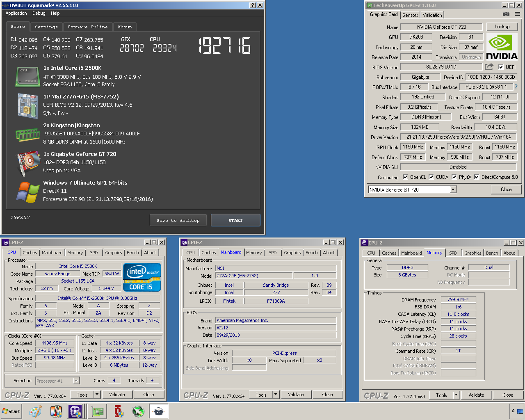Image resolution: width=525 pixels, height=420 pixels.
Task: Click the Lookup button in GPU-Z
Action: [502, 27]
